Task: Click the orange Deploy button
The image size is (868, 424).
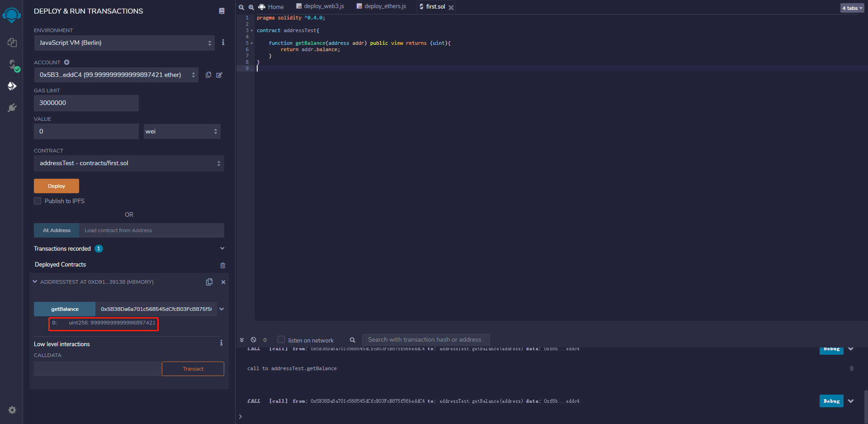Action: coord(57,186)
